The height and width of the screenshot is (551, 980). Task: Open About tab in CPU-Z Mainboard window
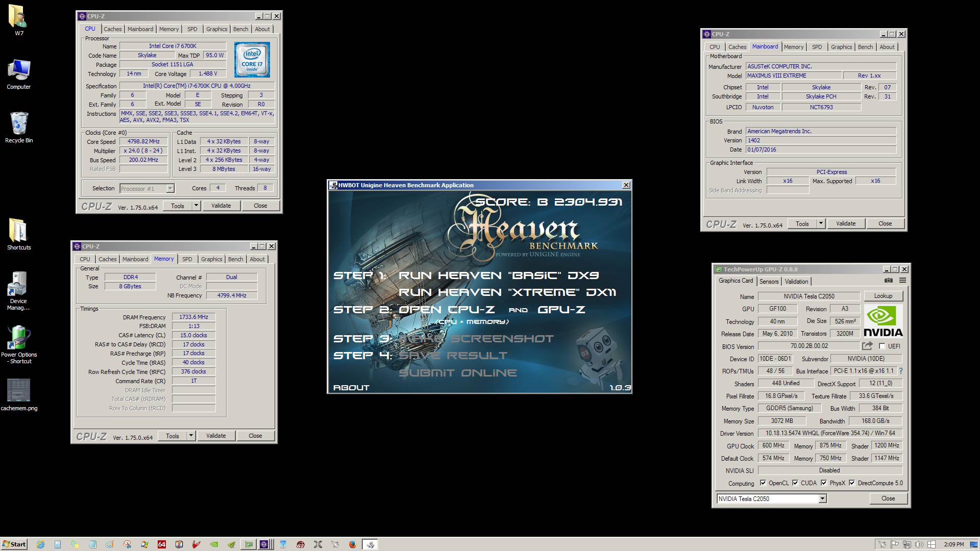pyautogui.click(x=887, y=47)
